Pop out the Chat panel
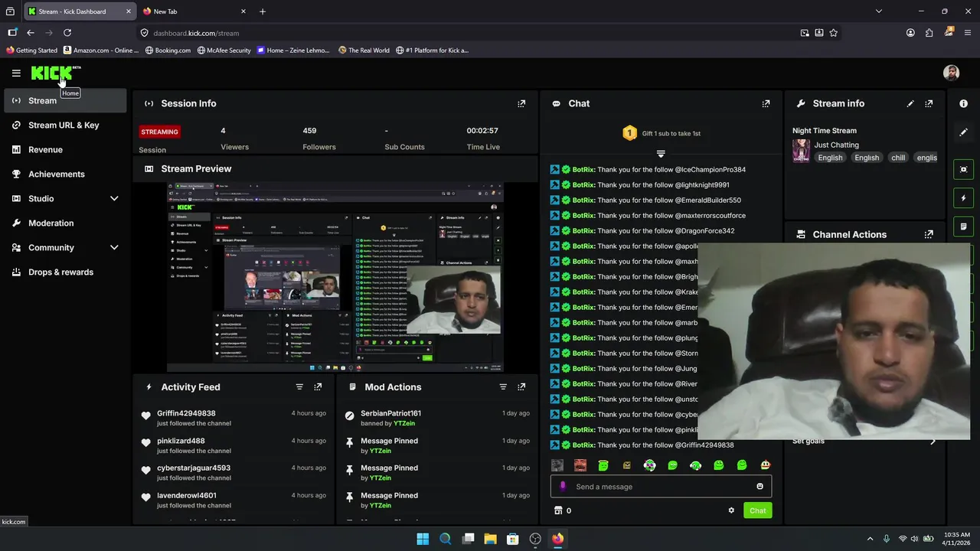 click(766, 103)
